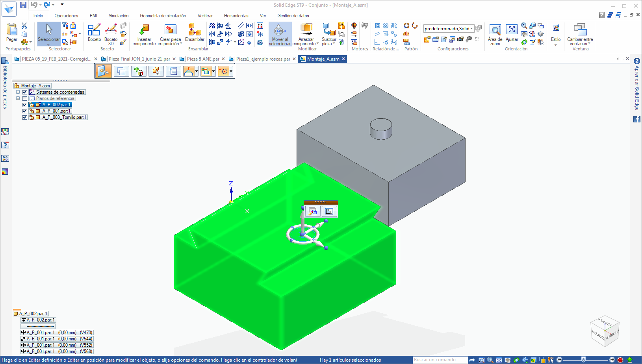This screenshot has height=364, width=642.
Task: Click the Insertar componente icon
Action: coord(144,30)
